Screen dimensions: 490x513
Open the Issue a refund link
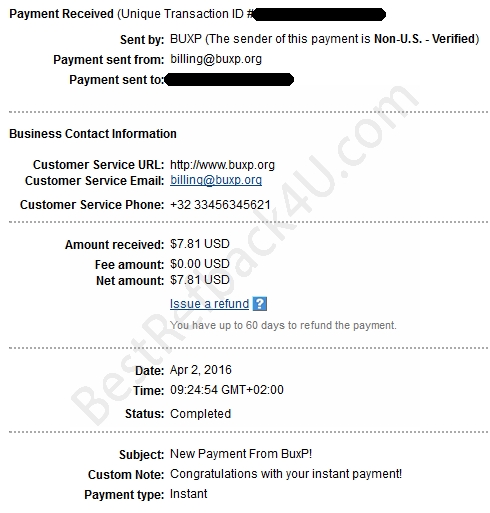[209, 304]
